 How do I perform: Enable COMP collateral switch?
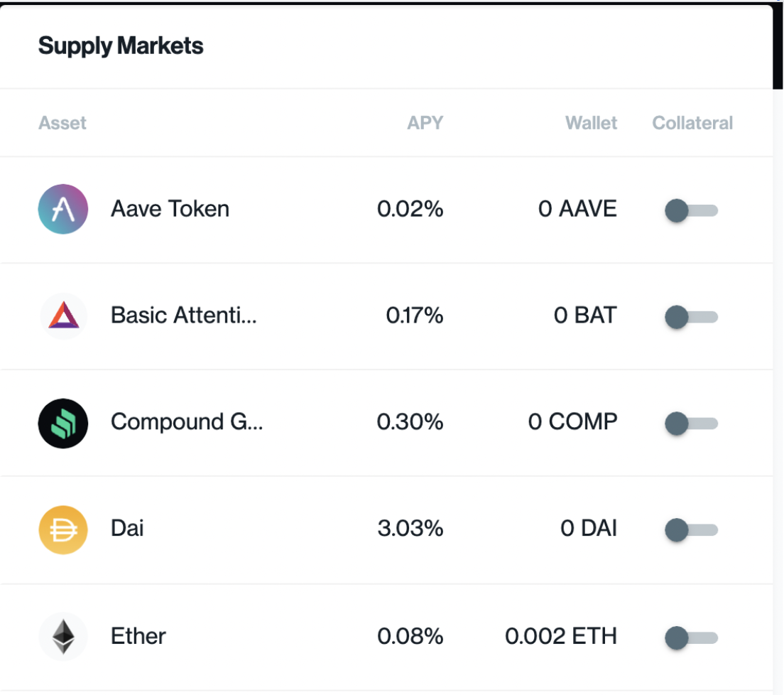[691, 424]
